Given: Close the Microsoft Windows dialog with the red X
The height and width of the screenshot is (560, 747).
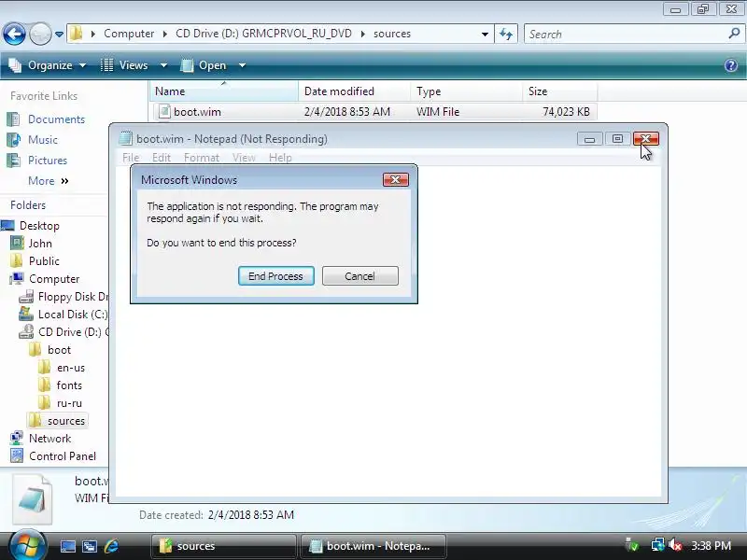Looking at the screenshot, I should (395, 179).
